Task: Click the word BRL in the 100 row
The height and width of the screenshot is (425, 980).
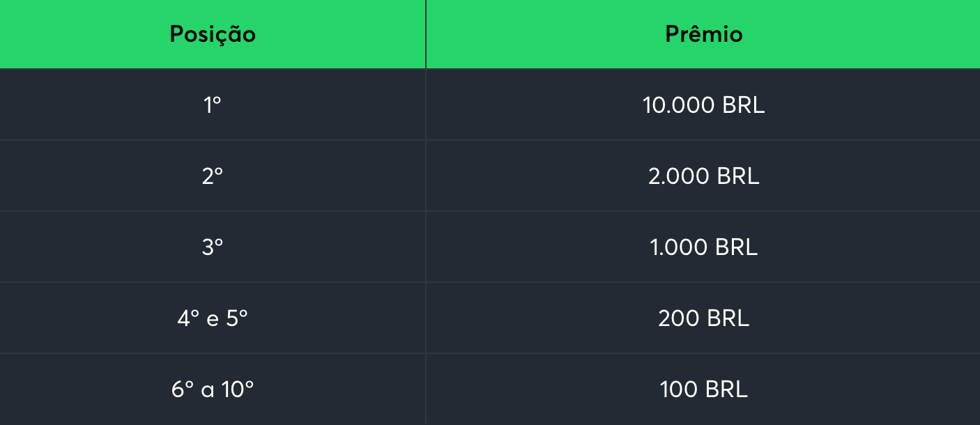Action: pos(726,389)
